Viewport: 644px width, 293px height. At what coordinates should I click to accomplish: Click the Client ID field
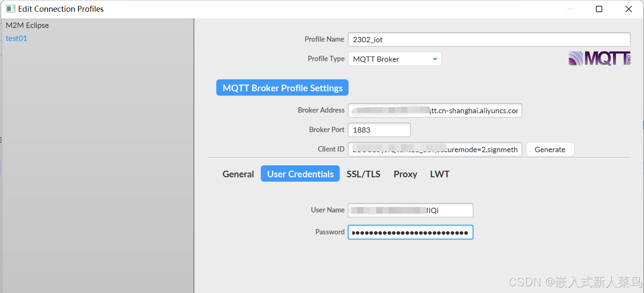click(435, 149)
